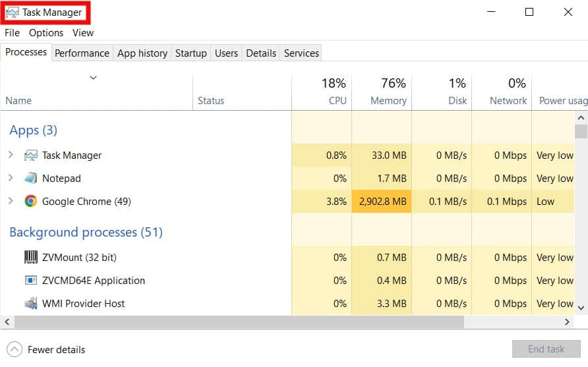Sort by the Disk column header
This screenshot has height=367, width=588.
click(x=442, y=92)
